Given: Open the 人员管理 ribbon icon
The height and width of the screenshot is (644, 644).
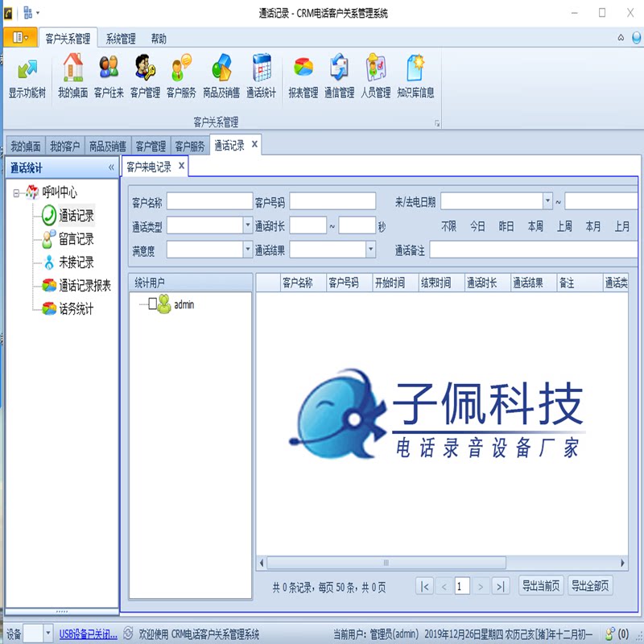Looking at the screenshot, I should pos(376,77).
